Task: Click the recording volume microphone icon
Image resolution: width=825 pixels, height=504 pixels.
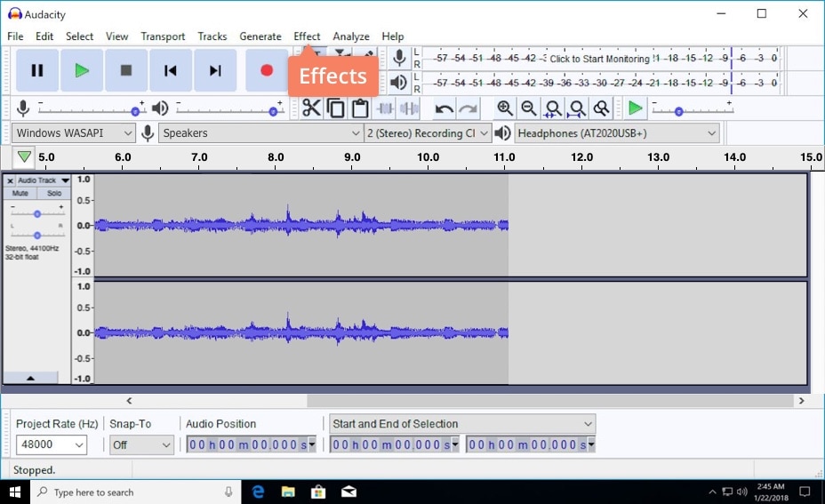Action: click(x=22, y=108)
